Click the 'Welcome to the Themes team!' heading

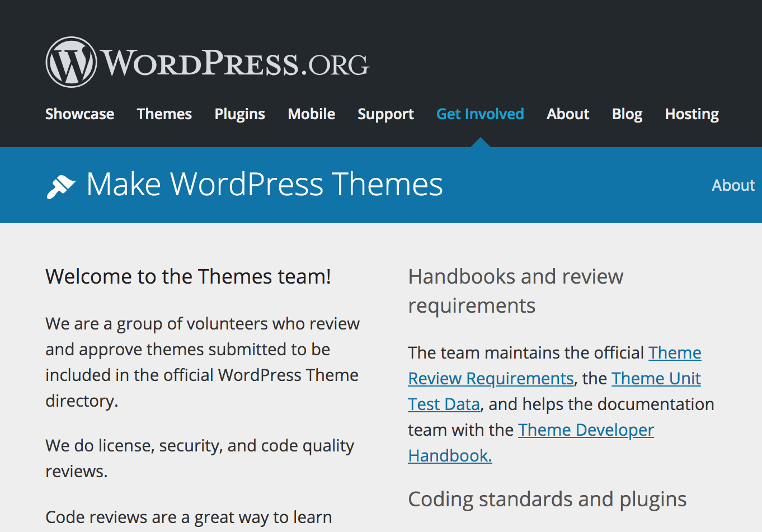click(188, 276)
